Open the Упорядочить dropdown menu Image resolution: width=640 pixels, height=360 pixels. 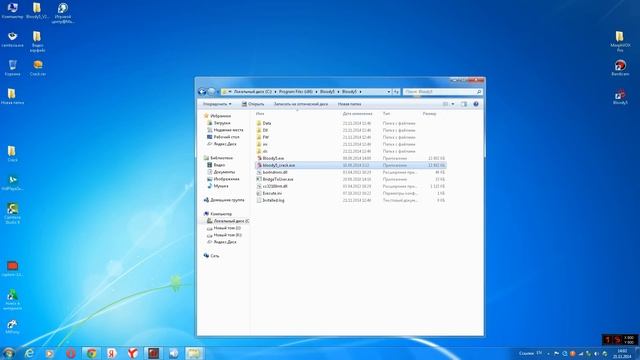tap(217, 104)
